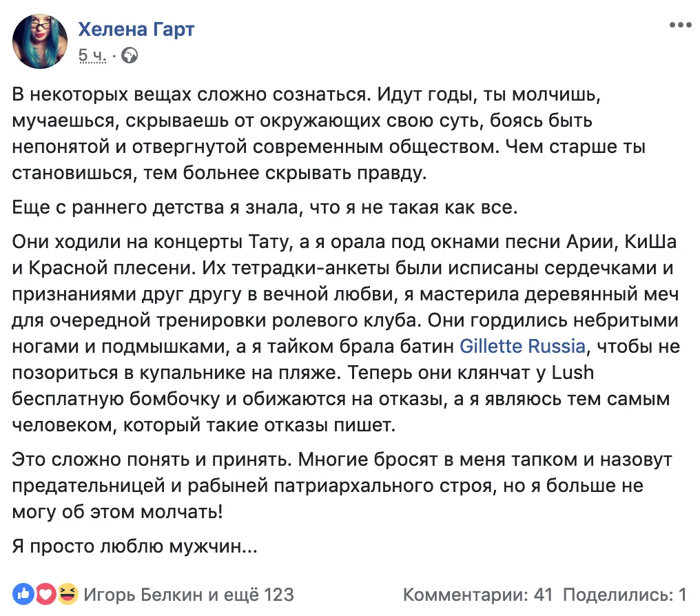The width and height of the screenshot is (700, 616).
Task: Click the "5 ч." post timestamp
Action: [x=92, y=56]
